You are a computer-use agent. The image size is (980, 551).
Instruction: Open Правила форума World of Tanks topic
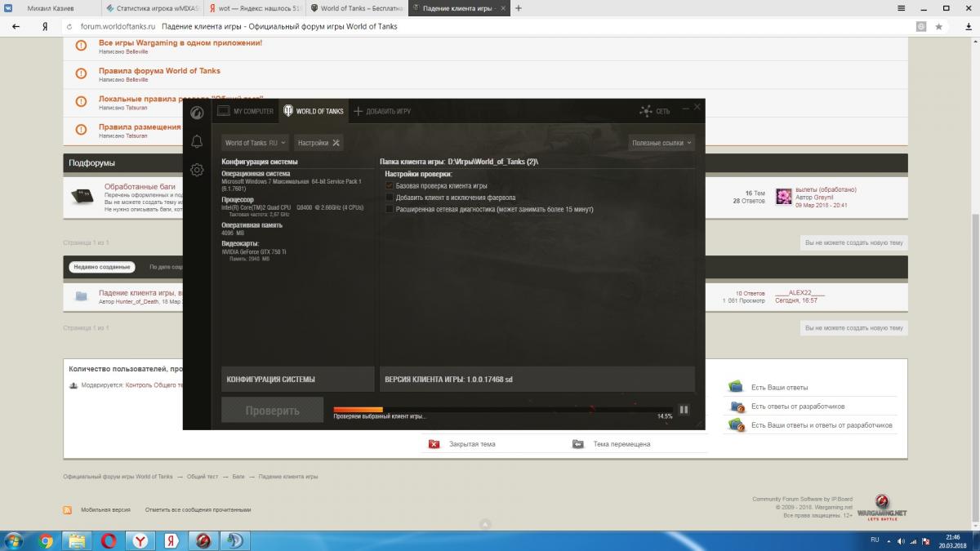click(x=159, y=71)
